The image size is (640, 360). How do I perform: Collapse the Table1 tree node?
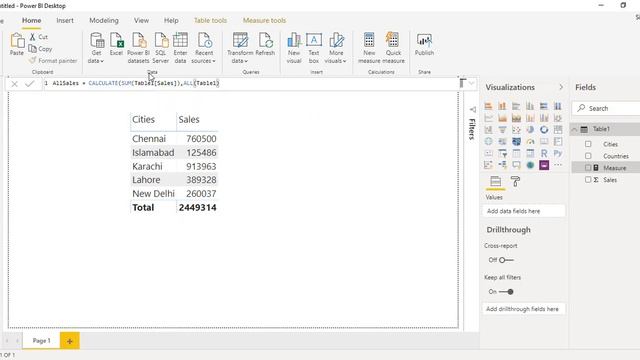coord(574,129)
